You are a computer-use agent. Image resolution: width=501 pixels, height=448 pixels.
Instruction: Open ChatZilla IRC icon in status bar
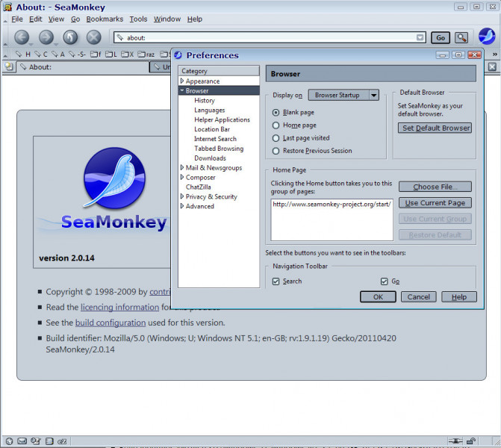click(x=62, y=441)
